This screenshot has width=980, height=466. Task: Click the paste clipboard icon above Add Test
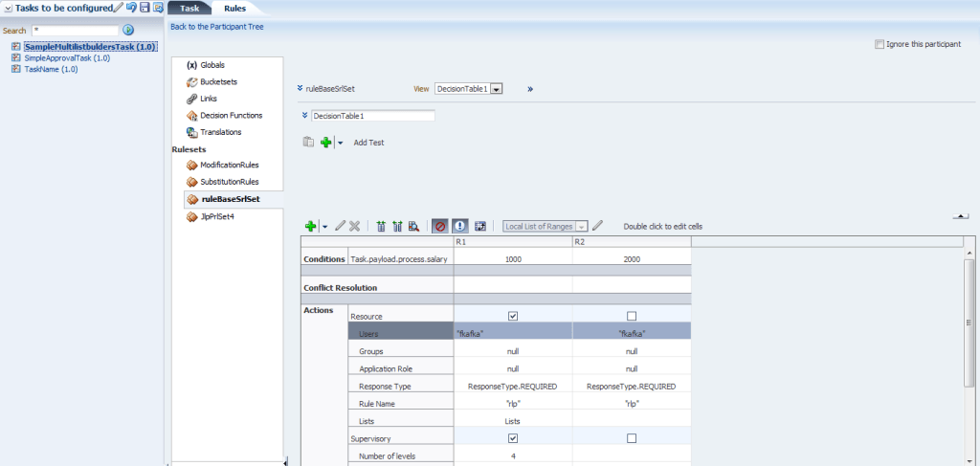[308, 143]
